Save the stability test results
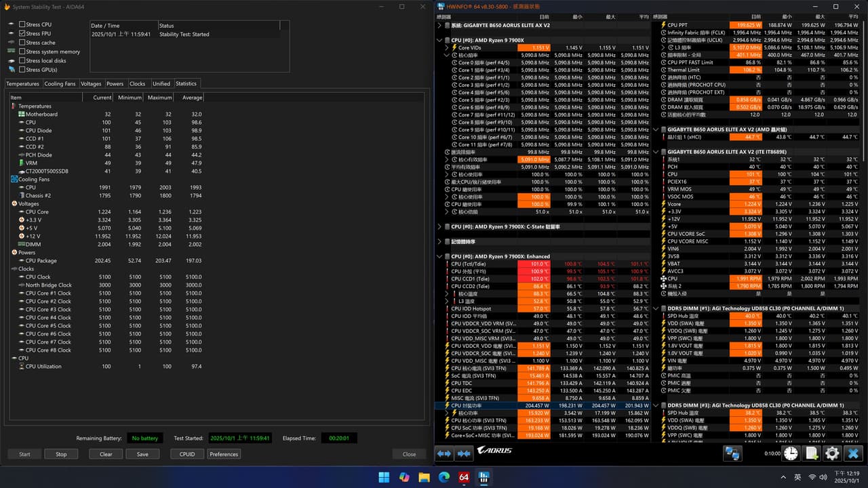 [142, 454]
